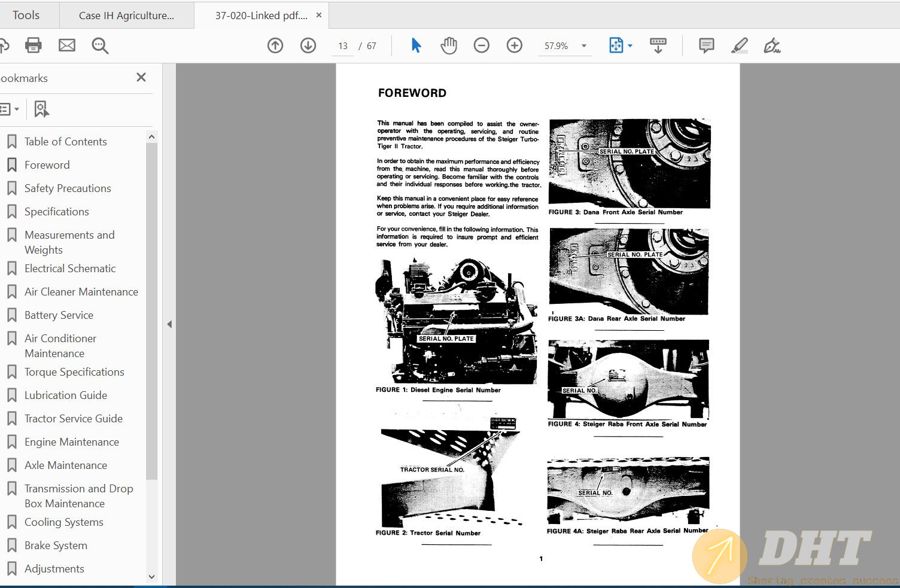This screenshot has height=588, width=900.
Task: Switch to Case IH Agriculture tab
Action: (x=127, y=16)
